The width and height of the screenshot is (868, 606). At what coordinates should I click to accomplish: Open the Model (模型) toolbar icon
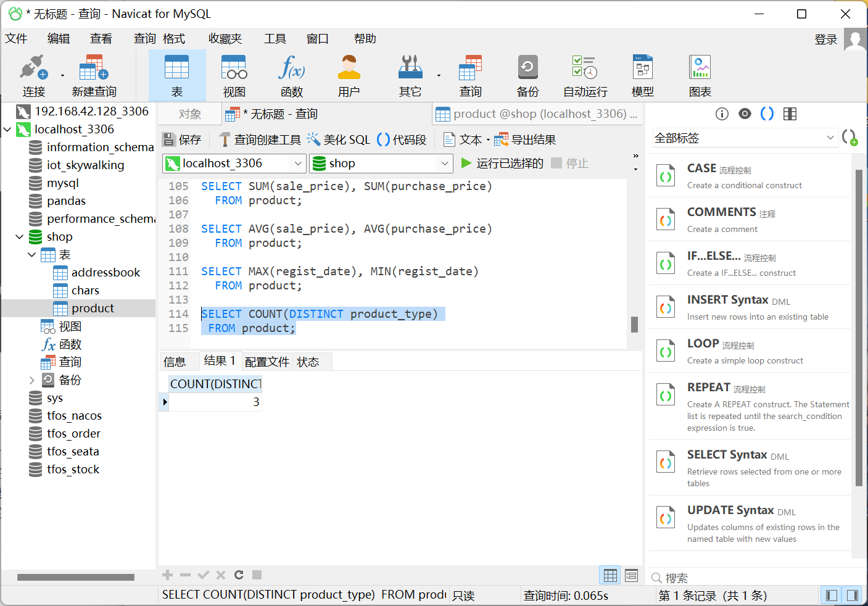643,75
